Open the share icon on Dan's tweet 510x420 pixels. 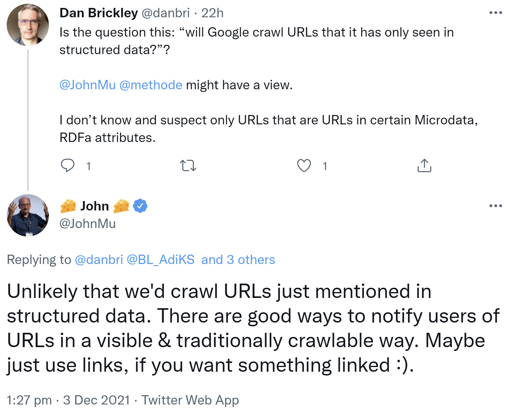click(x=424, y=165)
